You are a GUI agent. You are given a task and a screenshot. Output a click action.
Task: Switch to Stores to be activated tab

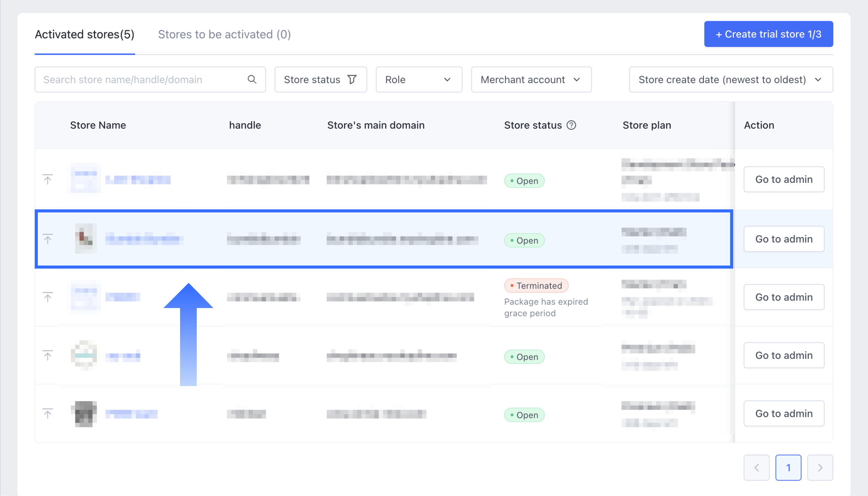[x=224, y=34]
